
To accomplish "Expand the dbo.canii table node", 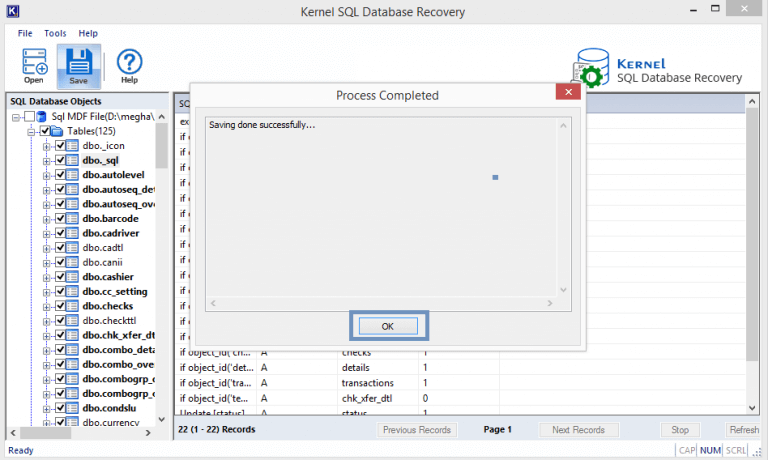I will [x=47, y=263].
